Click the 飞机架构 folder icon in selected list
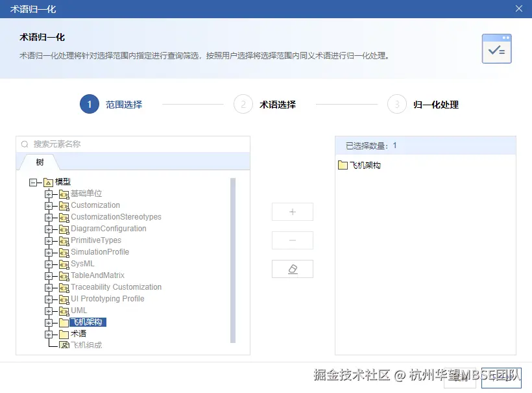Screen dimensions: 532x393 click(343, 166)
